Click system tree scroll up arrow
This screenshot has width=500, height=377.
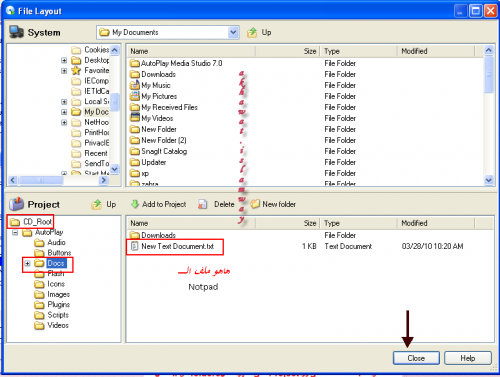tap(115, 50)
